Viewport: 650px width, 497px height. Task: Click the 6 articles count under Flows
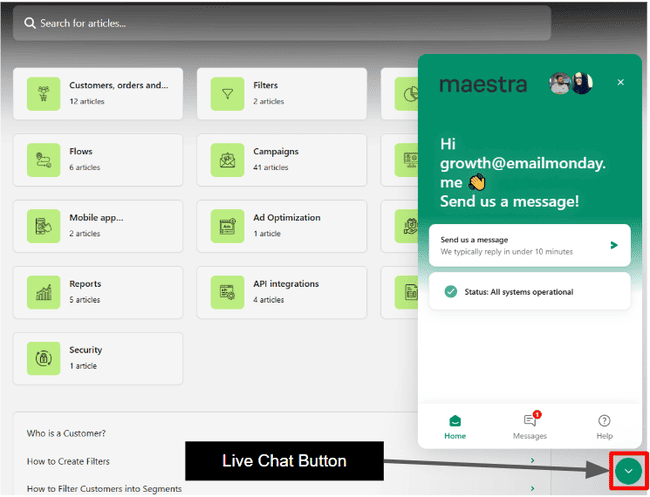(x=85, y=167)
